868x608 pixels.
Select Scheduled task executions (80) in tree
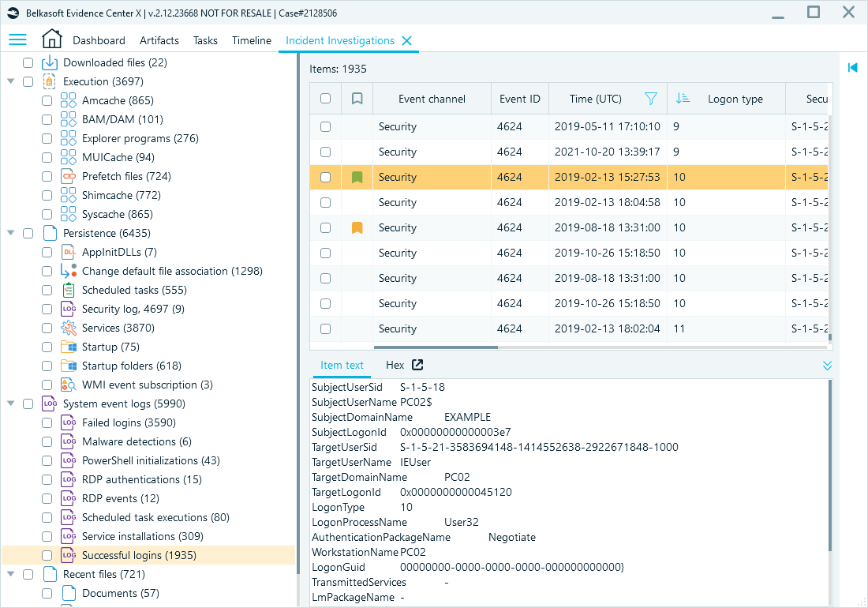pos(155,517)
